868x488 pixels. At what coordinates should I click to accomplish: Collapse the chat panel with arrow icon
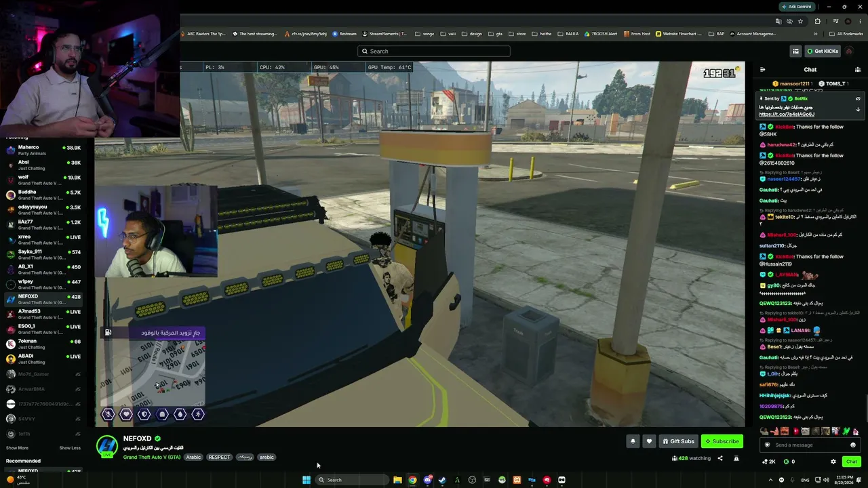pyautogui.click(x=762, y=70)
